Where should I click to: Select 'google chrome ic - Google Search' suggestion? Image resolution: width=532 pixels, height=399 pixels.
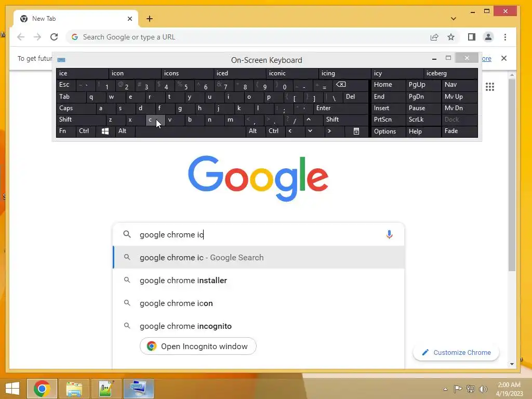click(x=259, y=258)
